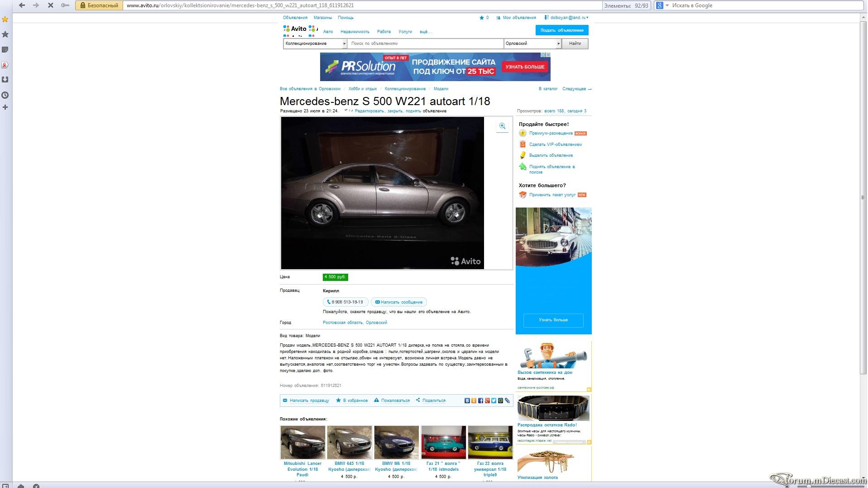Screen dimensions: 868x488
Task: Share listing via Odnoklassniki icon
Action: click(x=474, y=401)
